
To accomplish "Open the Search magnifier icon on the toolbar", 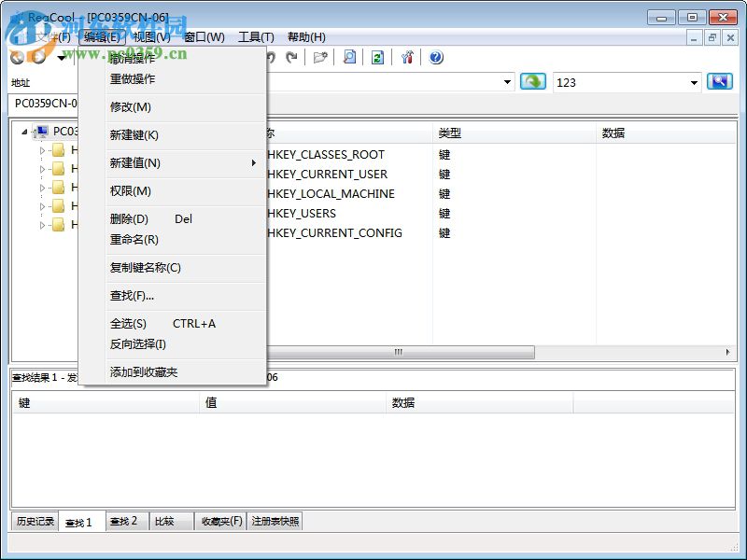I will 349,57.
